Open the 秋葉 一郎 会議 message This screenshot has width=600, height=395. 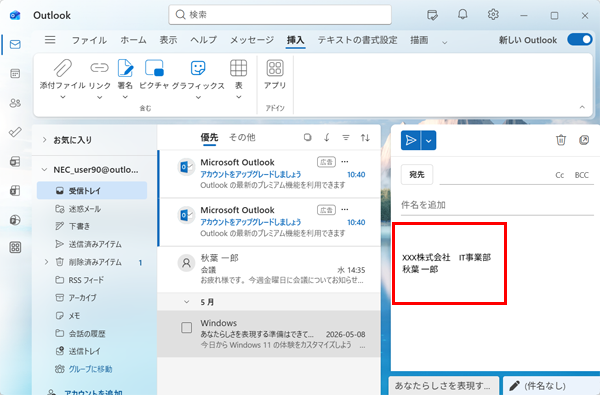tap(269, 269)
